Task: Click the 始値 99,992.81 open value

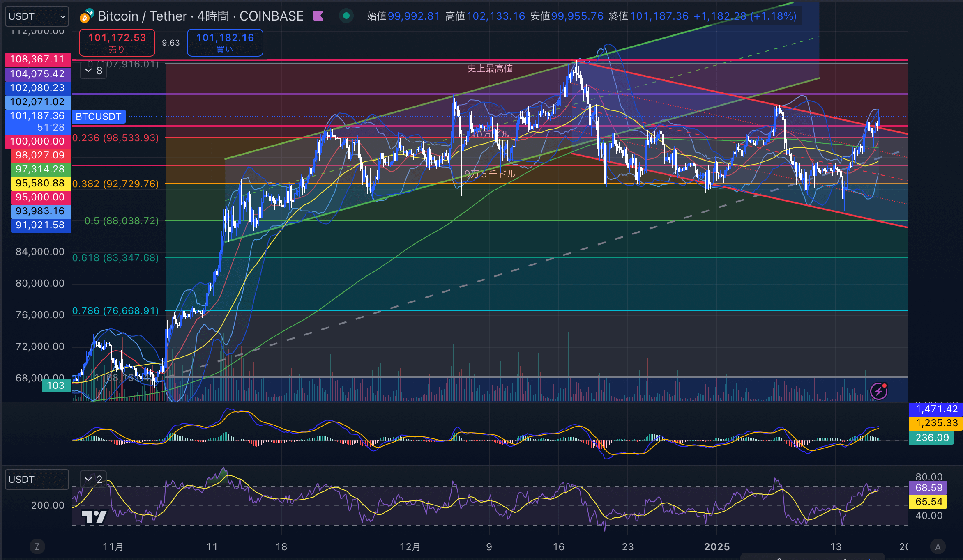Action: coord(403,16)
